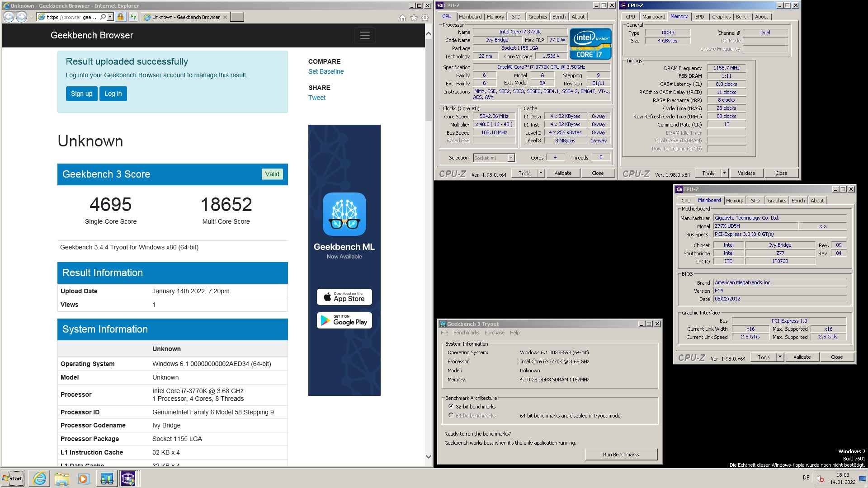This screenshot has width=868, height=488.
Task: Click the Geekbench ML app icon
Action: (344, 214)
